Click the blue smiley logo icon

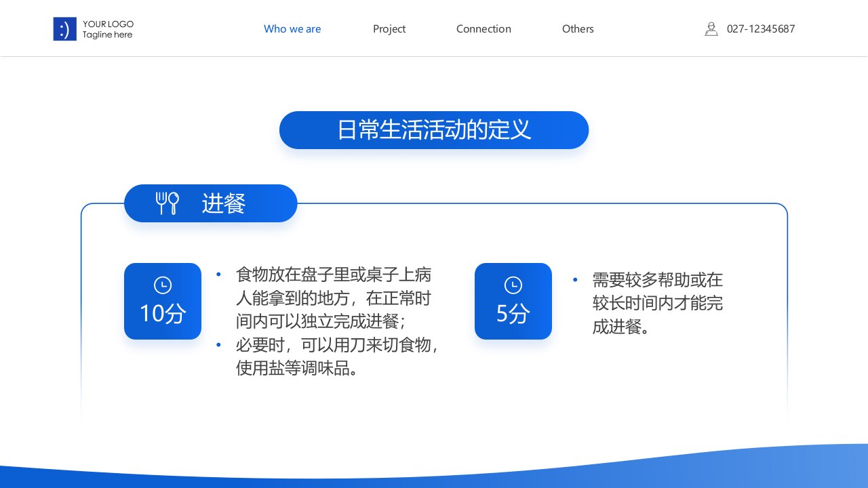point(64,29)
